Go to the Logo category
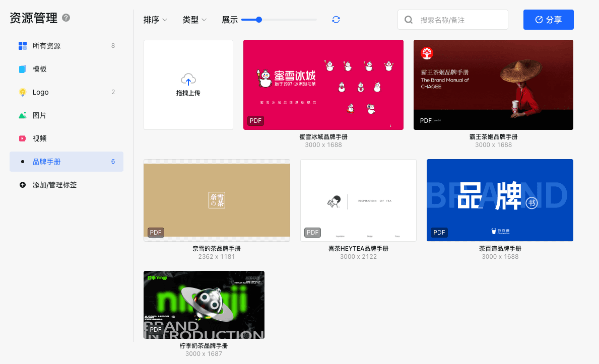Screen dimensions: 599x364 click(x=66, y=92)
